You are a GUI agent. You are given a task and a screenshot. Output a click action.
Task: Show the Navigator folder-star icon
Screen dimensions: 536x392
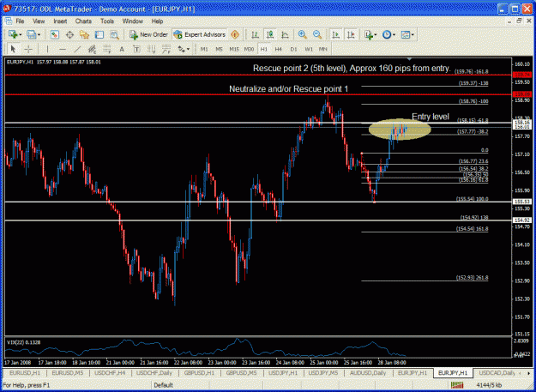[x=84, y=34]
